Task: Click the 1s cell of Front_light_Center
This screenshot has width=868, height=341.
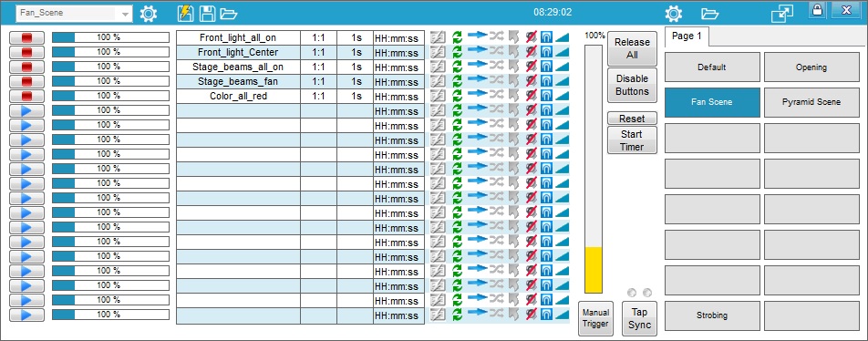Action: [x=355, y=53]
